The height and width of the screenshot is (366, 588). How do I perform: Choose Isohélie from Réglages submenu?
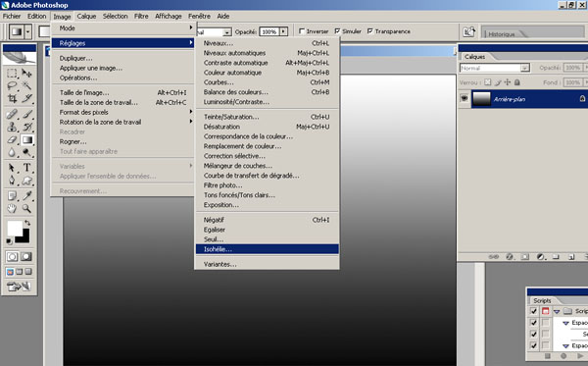(x=267, y=249)
